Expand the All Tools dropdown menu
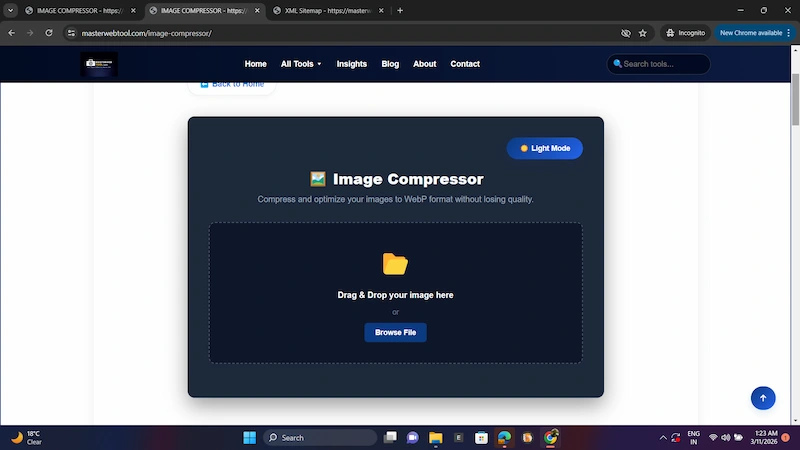This screenshot has width=800, height=450. click(301, 64)
